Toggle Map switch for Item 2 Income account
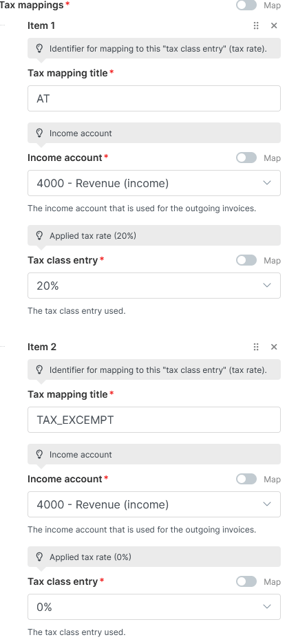The width and height of the screenshot is (287, 644). point(246,479)
